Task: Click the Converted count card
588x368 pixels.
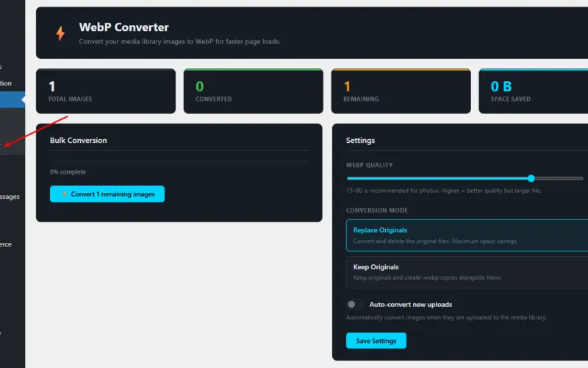Action: [x=254, y=91]
